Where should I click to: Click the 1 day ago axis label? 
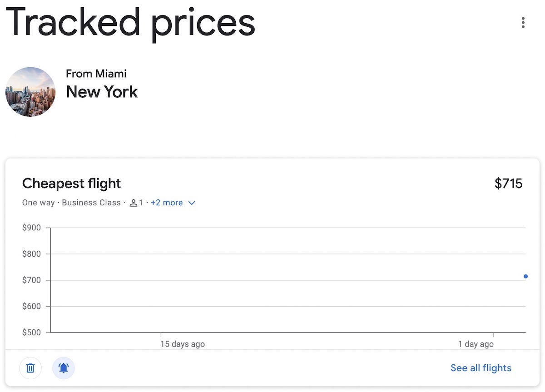point(476,344)
